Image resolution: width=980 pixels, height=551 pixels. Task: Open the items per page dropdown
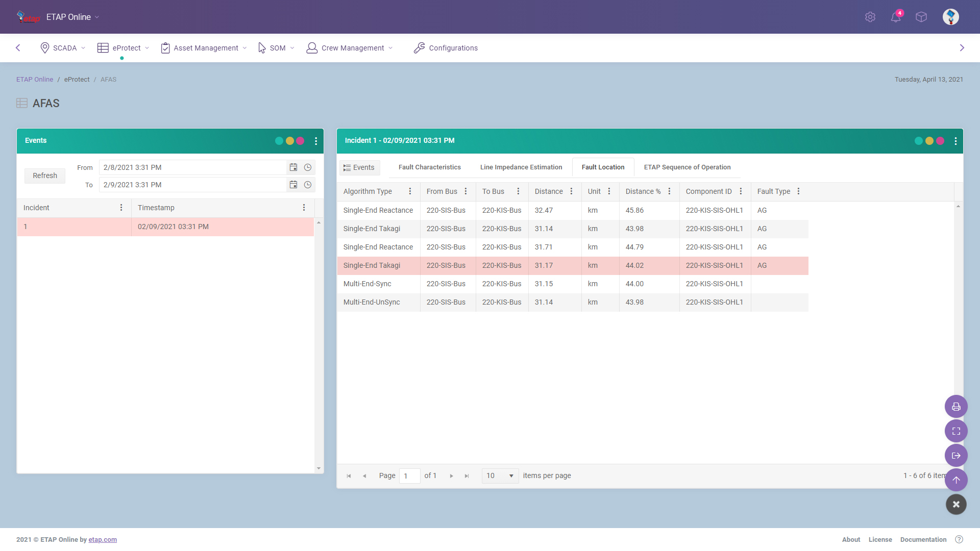point(499,475)
